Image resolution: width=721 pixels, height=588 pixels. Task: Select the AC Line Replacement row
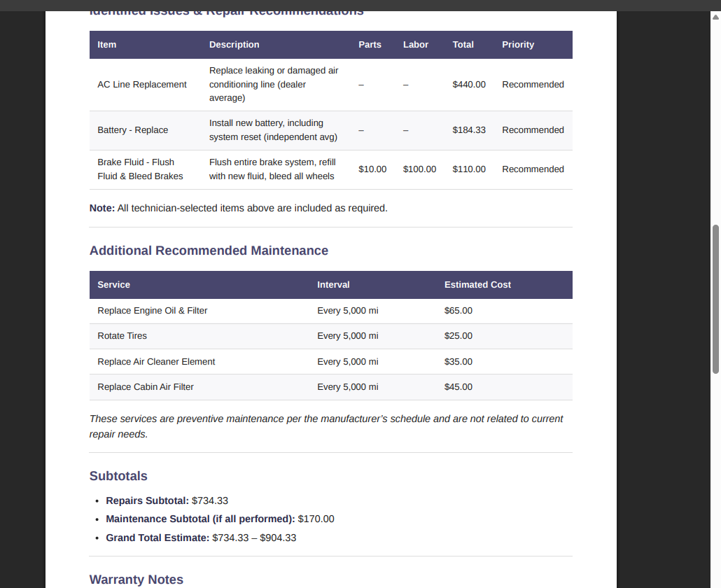click(x=142, y=84)
